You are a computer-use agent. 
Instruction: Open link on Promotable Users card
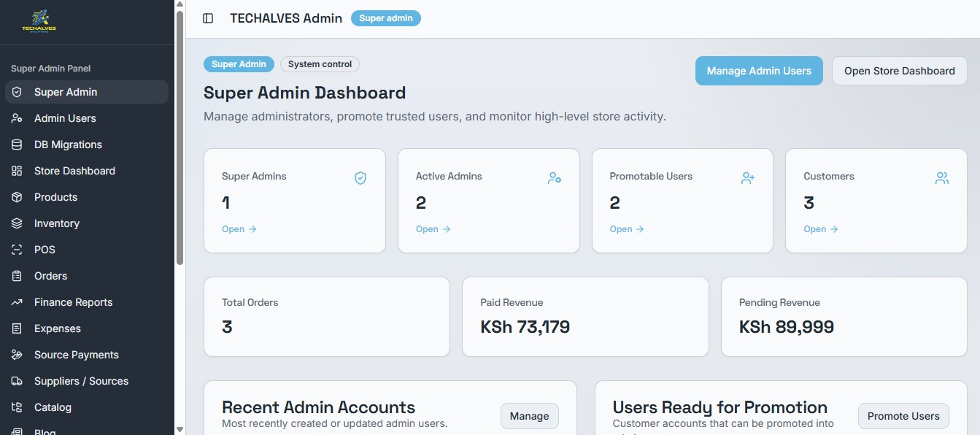coord(627,229)
